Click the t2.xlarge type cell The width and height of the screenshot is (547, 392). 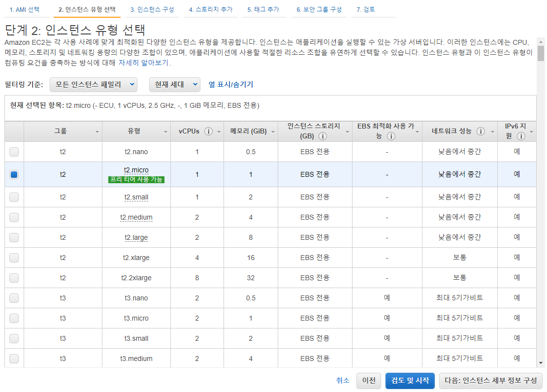coord(136,258)
